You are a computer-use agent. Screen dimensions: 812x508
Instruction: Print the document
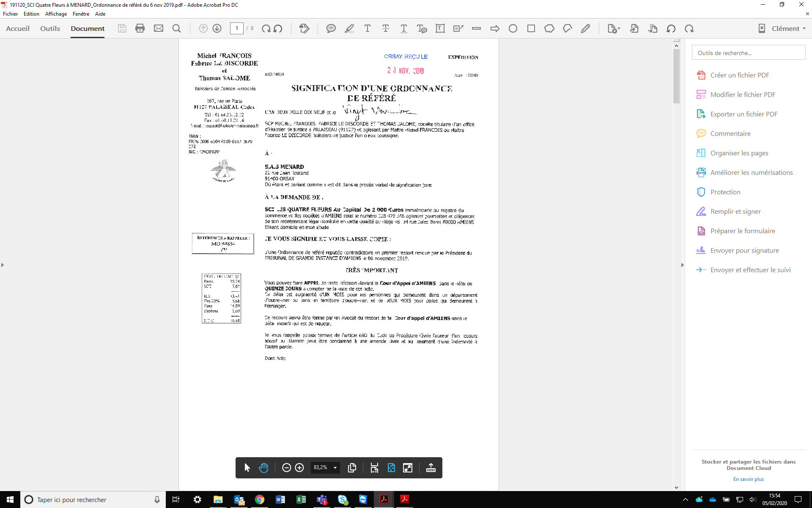coord(140,28)
